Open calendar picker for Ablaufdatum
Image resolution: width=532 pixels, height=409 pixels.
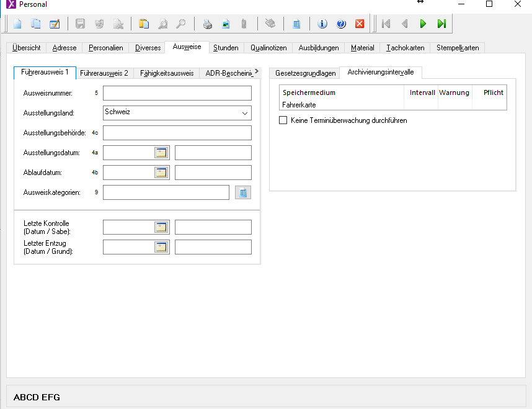click(x=161, y=173)
